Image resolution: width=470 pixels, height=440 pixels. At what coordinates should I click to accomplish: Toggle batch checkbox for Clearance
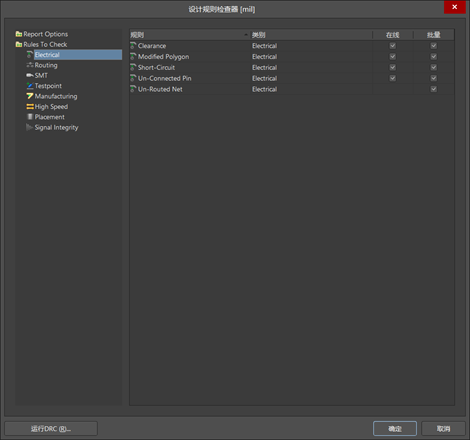(434, 46)
